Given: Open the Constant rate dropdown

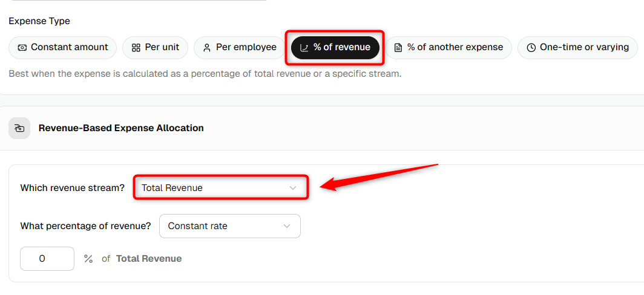Looking at the screenshot, I should (230, 226).
